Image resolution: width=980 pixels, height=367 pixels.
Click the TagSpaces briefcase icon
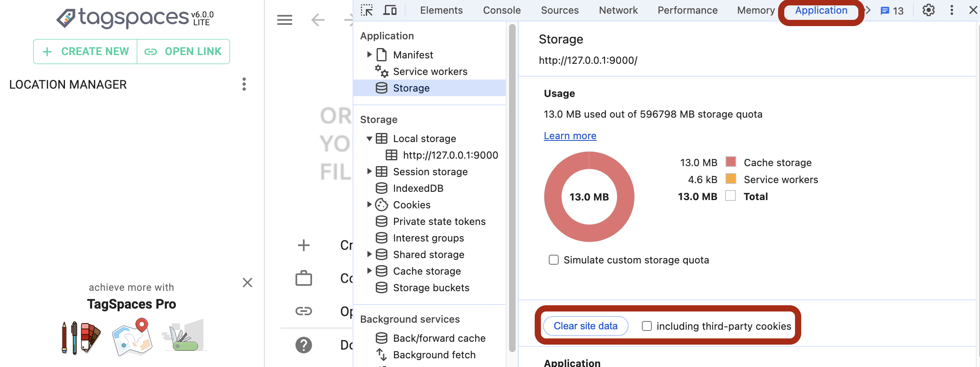[x=304, y=278]
